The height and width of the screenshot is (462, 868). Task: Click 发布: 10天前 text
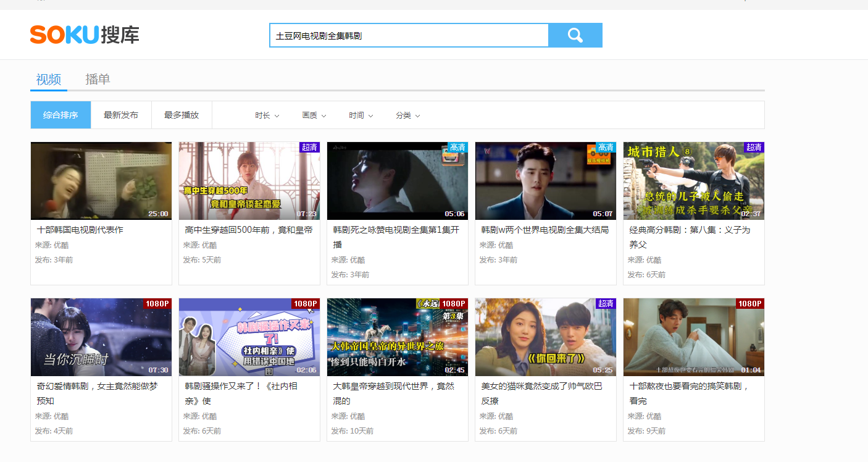pyautogui.click(x=353, y=431)
